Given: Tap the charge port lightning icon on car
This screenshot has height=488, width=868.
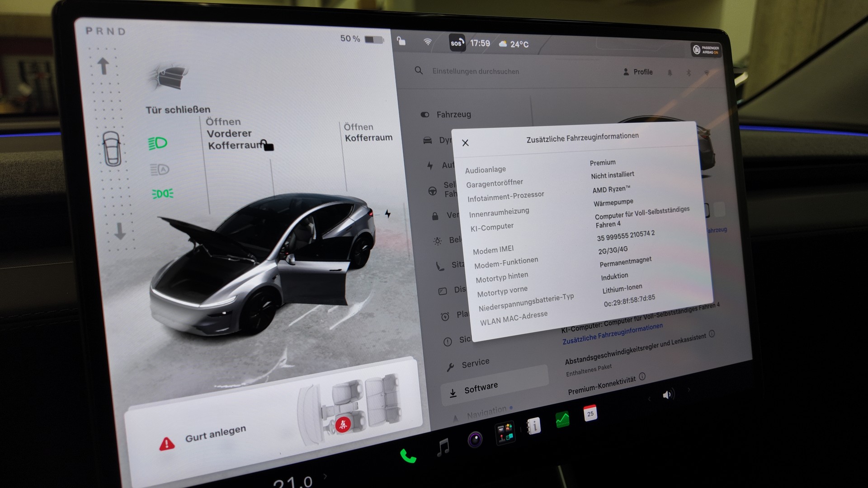Looking at the screenshot, I should 387,214.
